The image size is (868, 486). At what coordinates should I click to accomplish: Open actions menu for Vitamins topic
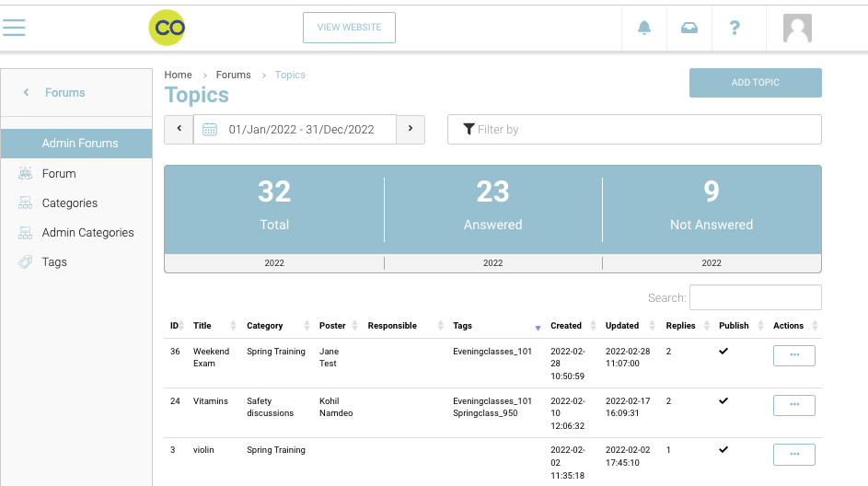[x=793, y=405]
